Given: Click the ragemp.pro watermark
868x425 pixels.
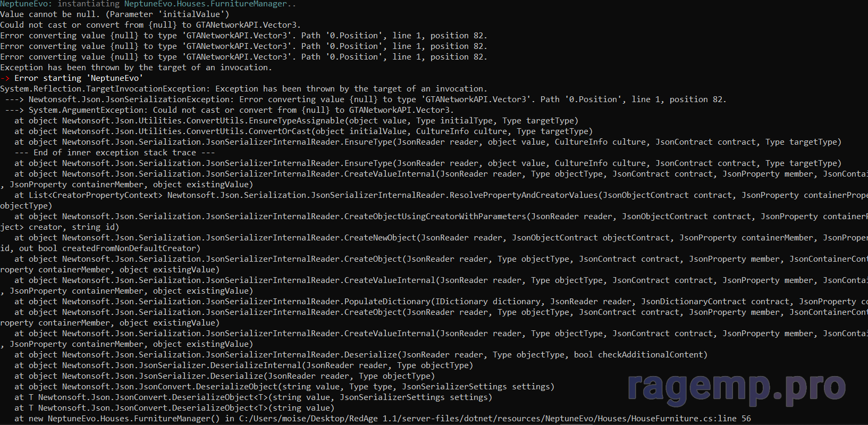Looking at the screenshot, I should click(x=736, y=387).
